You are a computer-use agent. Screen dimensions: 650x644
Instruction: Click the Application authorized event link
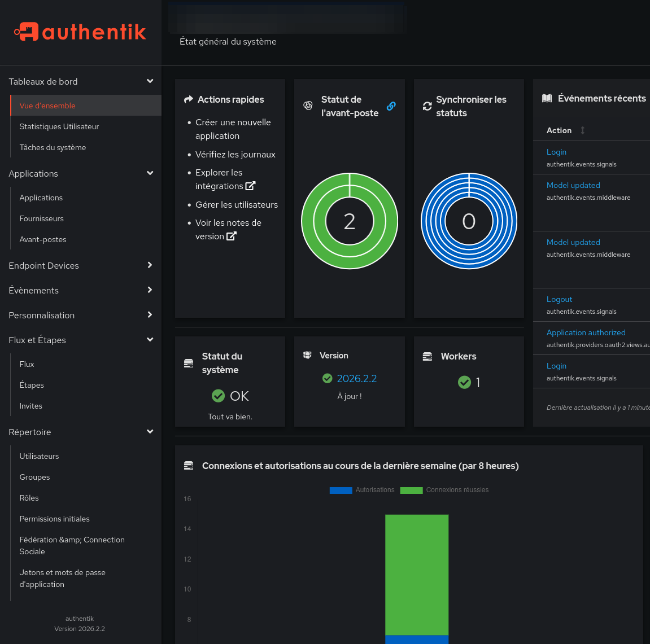click(x=586, y=332)
